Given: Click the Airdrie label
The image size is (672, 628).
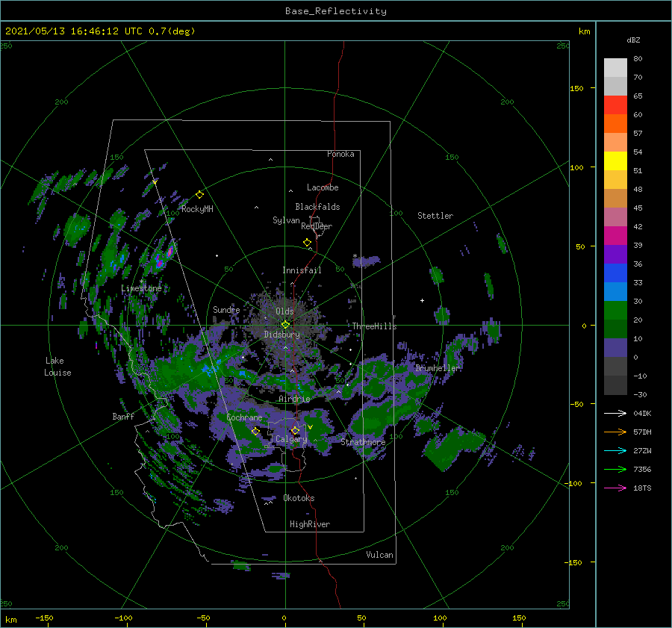Looking at the screenshot, I should [294, 399].
